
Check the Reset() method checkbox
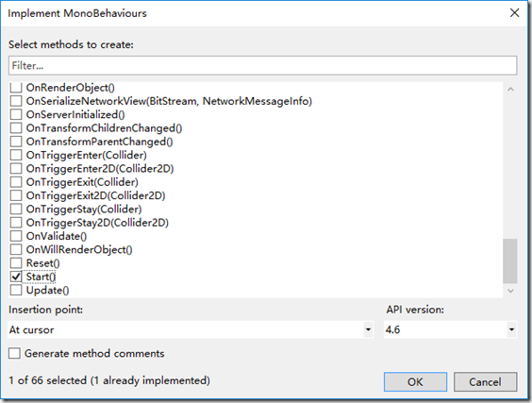tap(16, 263)
